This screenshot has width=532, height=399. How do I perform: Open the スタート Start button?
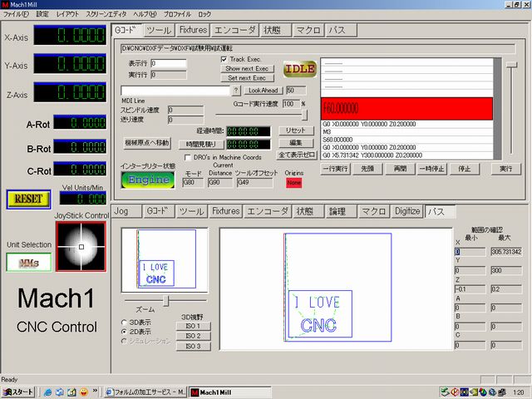18,392
